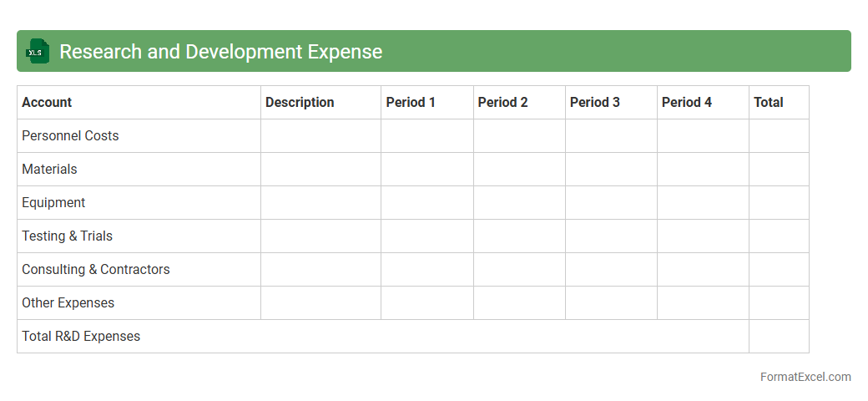Screen dimensions: 868x401
Task: Click the Research and Development Expense title
Action: pyautogui.click(x=220, y=52)
